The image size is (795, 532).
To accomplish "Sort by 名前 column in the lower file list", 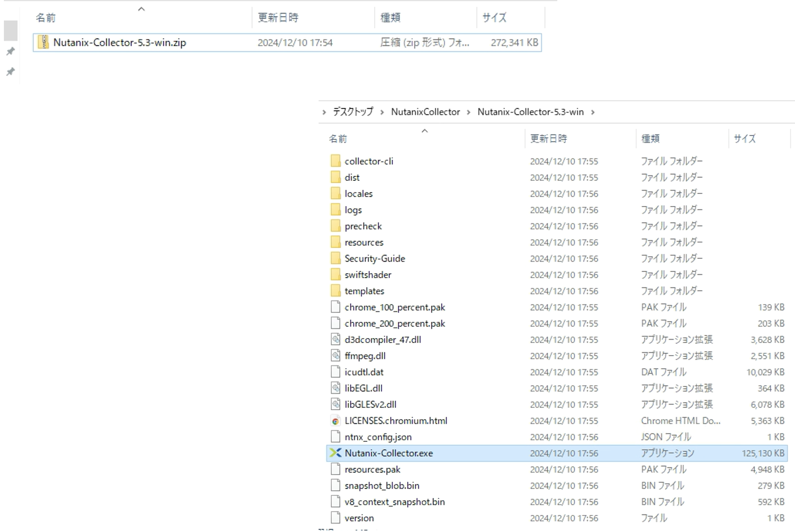I will click(338, 139).
